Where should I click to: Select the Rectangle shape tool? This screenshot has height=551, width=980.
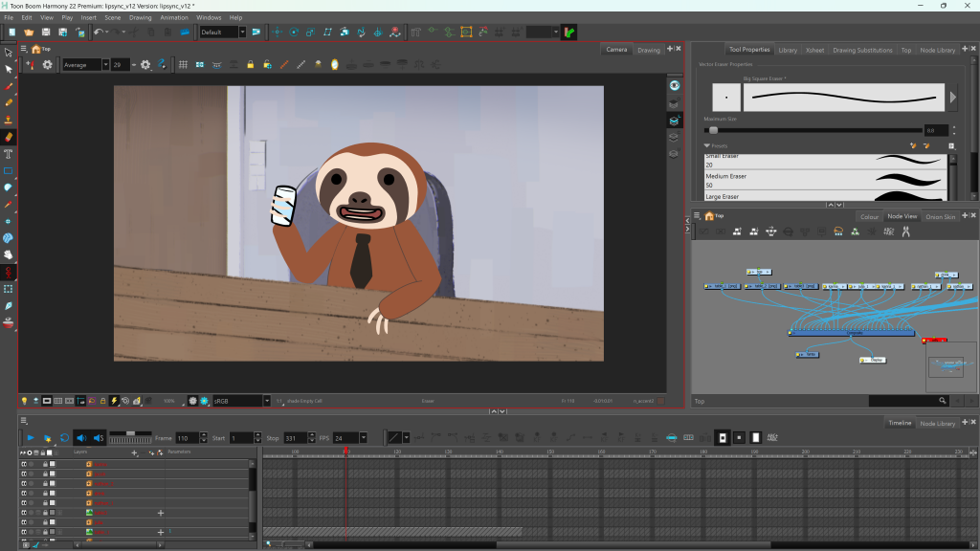point(9,170)
